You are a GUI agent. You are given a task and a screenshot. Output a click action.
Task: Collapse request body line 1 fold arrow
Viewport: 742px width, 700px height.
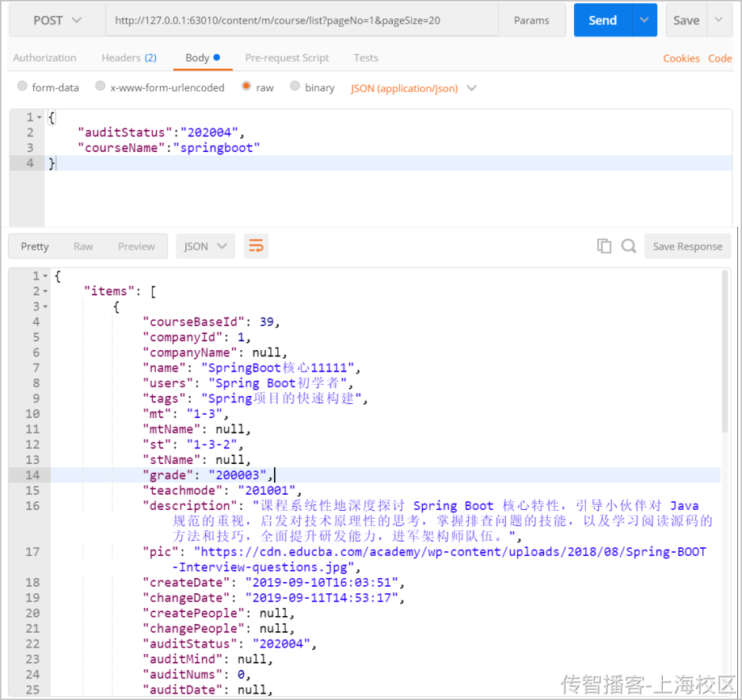click(40, 117)
